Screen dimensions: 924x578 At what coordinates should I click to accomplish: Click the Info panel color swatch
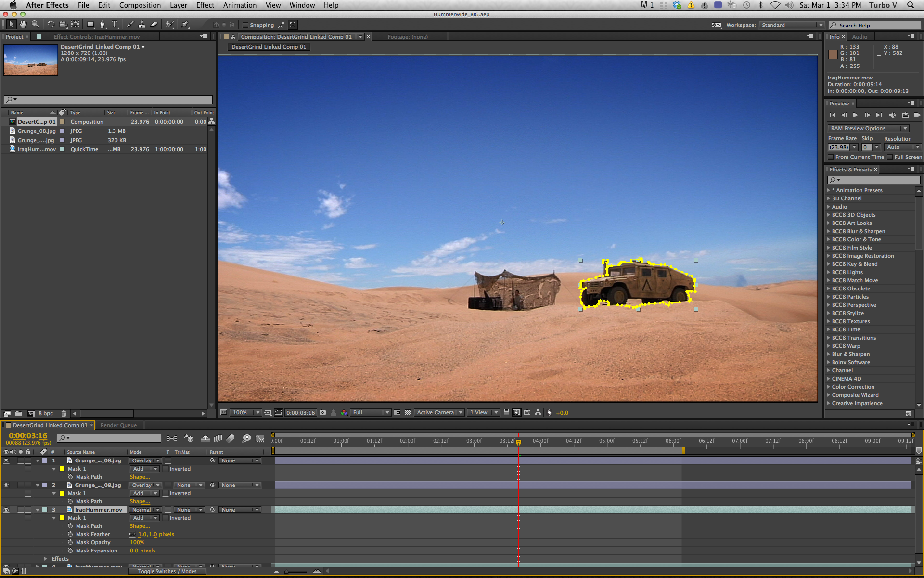tap(833, 54)
